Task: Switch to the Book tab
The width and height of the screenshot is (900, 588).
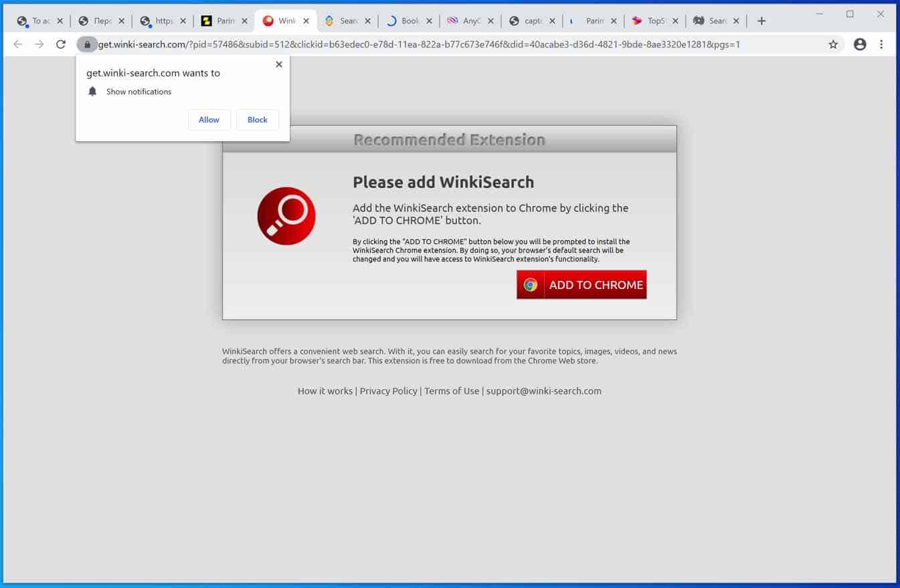Action: pos(410,21)
